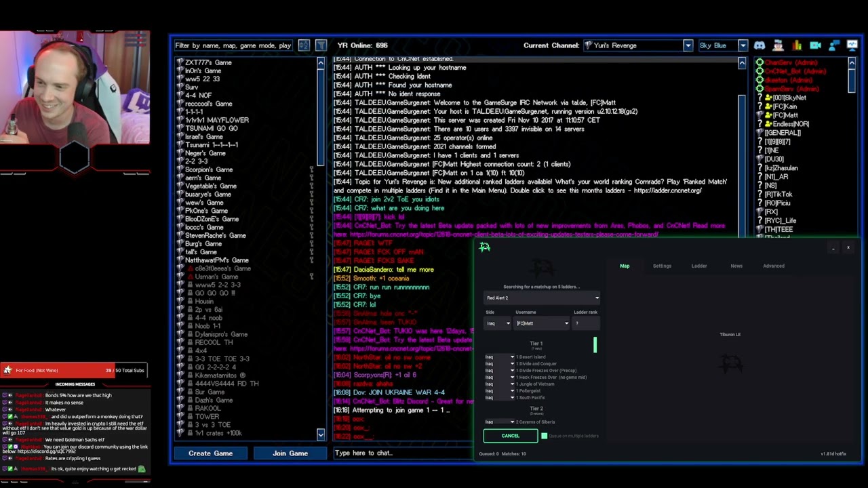Open the Side Iraq dropdown
The image size is (868, 488).
click(498, 323)
